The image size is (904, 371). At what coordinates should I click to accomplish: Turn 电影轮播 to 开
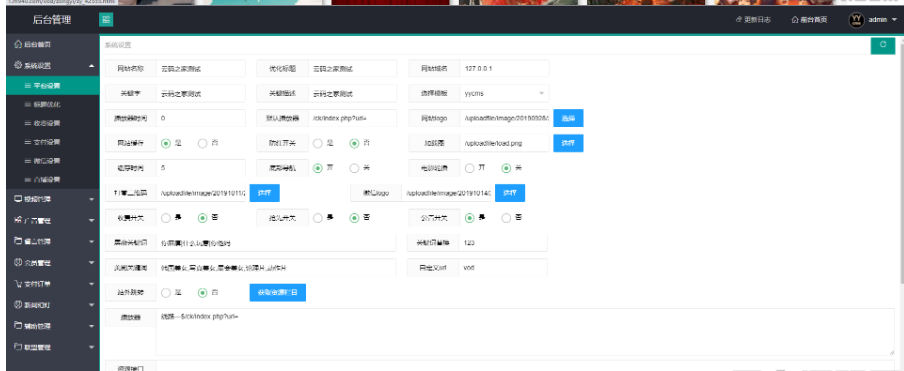[470, 168]
